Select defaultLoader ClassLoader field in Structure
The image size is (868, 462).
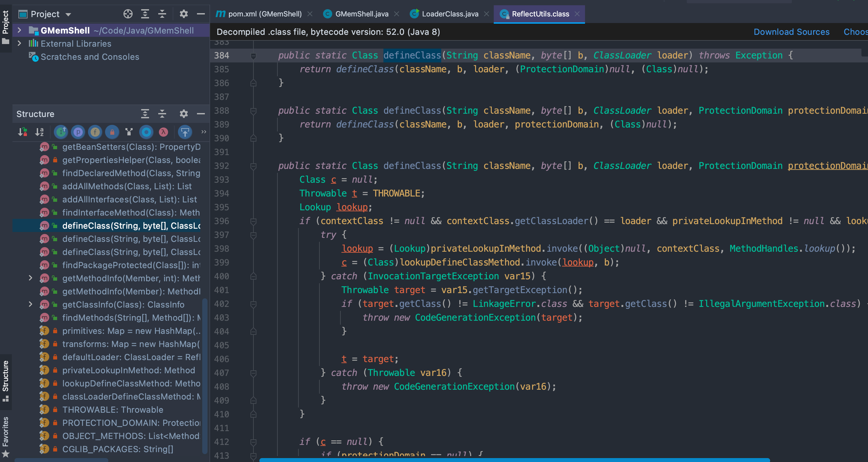tap(131, 357)
